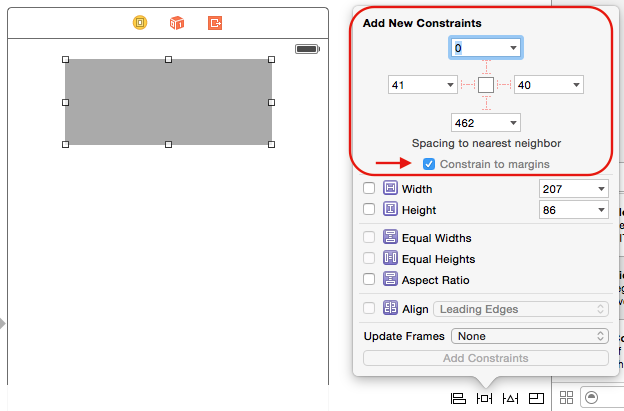Viewport: 624px width, 411px height.
Task: Select the gray view on canvas
Action: tap(168, 102)
